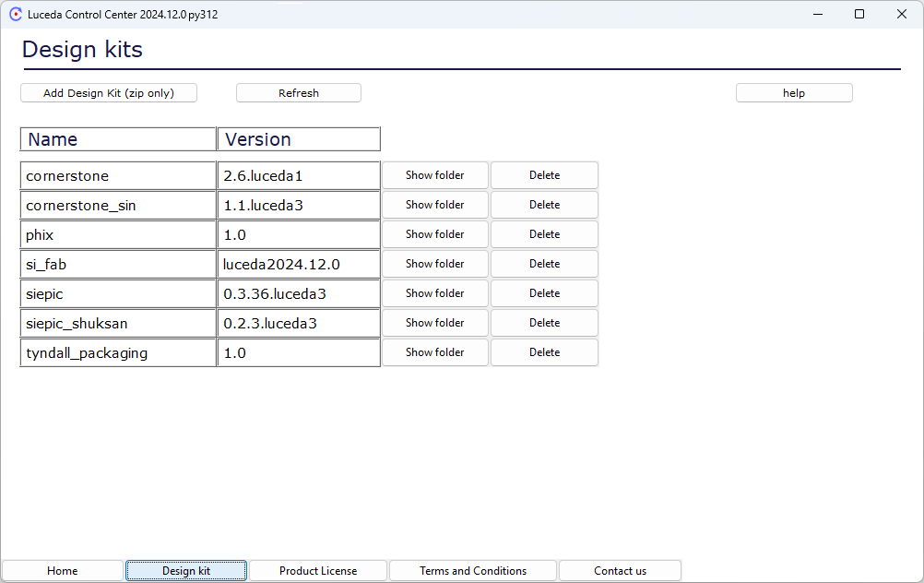Maximize the Luceda Control Center window
The height and width of the screenshot is (583, 924).
click(x=859, y=14)
